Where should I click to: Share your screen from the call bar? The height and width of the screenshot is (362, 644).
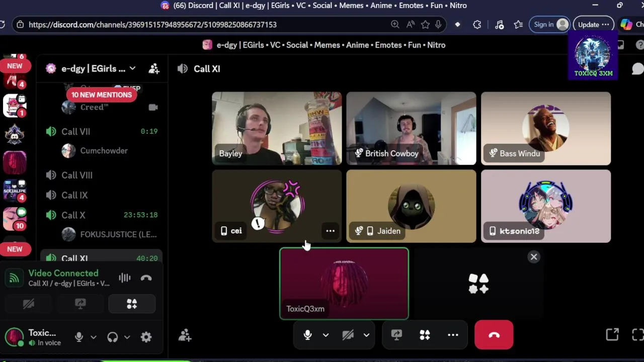tap(396, 335)
